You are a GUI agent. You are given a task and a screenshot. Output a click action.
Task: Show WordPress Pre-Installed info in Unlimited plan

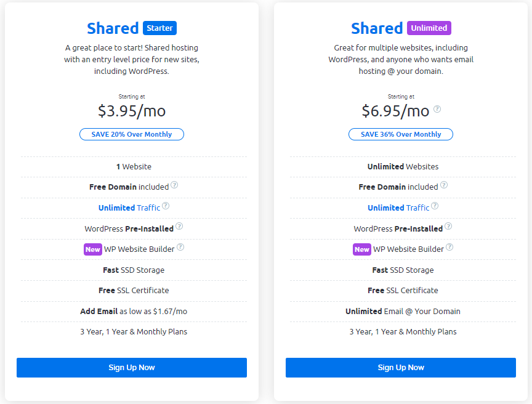coord(448,226)
